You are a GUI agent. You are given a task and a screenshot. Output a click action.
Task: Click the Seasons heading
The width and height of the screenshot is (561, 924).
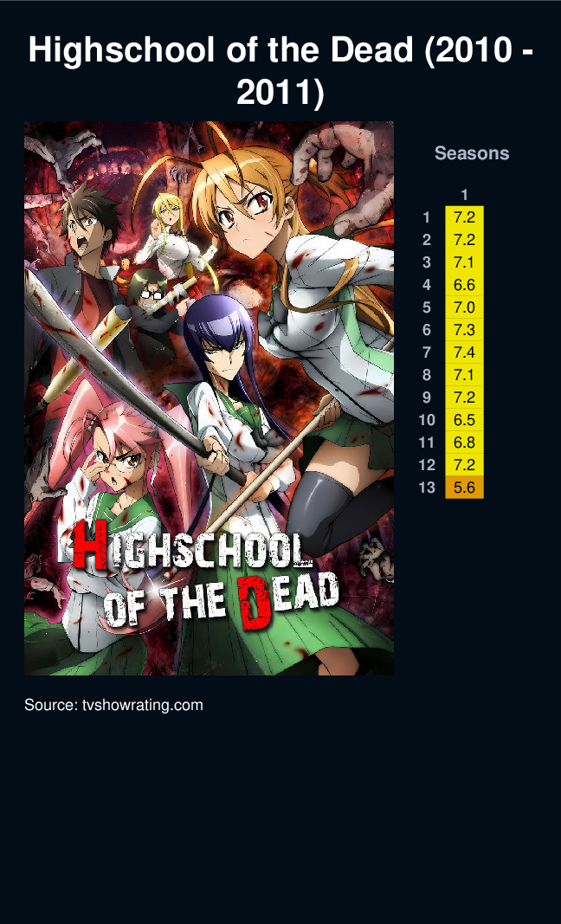click(x=472, y=153)
